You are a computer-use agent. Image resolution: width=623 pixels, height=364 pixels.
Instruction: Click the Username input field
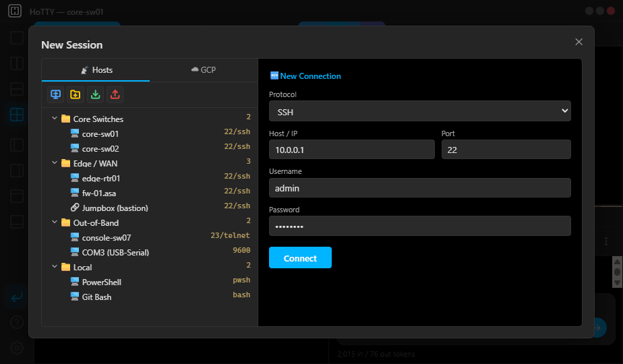click(x=420, y=187)
